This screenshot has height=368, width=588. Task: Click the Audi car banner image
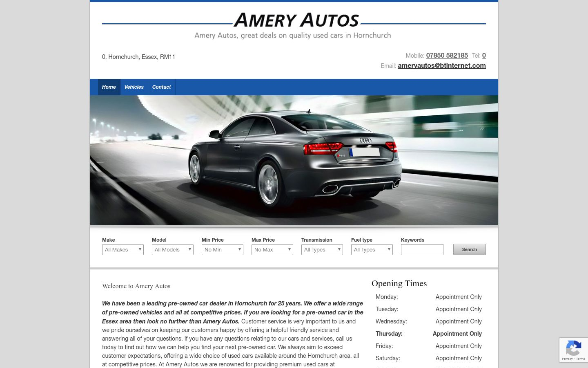(294, 160)
